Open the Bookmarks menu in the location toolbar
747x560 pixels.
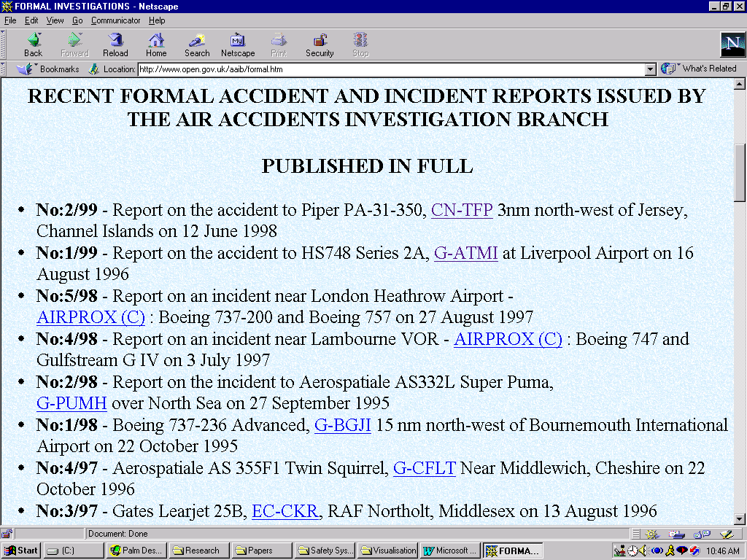(x=48, y=69)
